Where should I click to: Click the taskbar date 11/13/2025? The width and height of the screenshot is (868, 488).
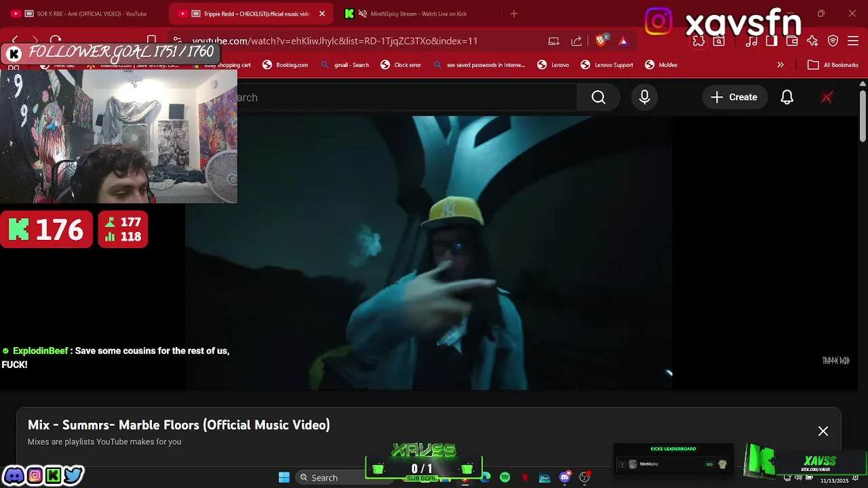(x=834, y=481)
